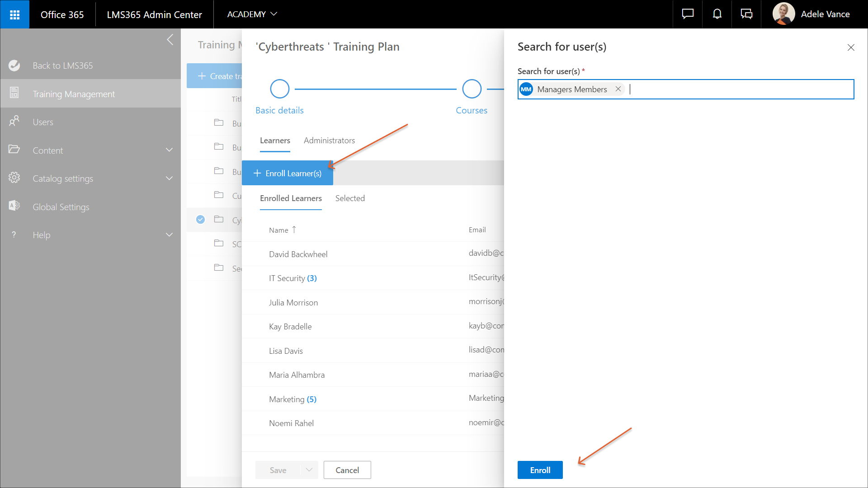868x488 pixels.
Task: Expand the Catalog settings chevron
Action: 169,178
